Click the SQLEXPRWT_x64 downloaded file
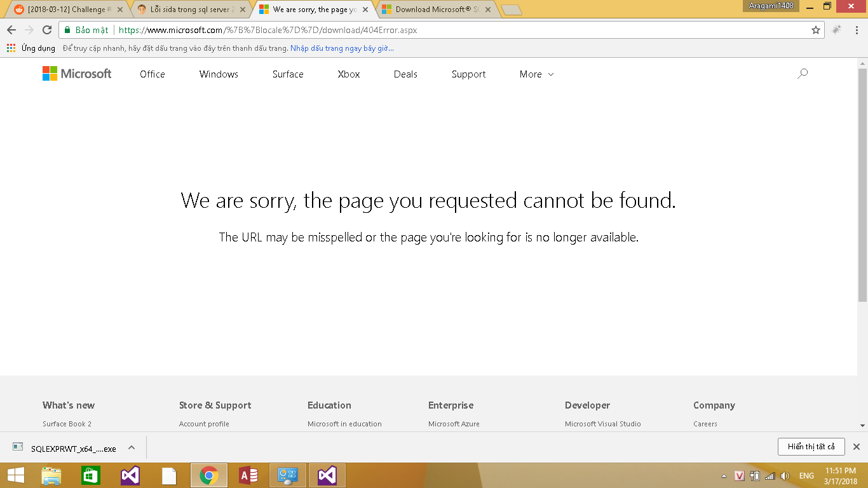The image size is (868, 488). tap(66, 448)
